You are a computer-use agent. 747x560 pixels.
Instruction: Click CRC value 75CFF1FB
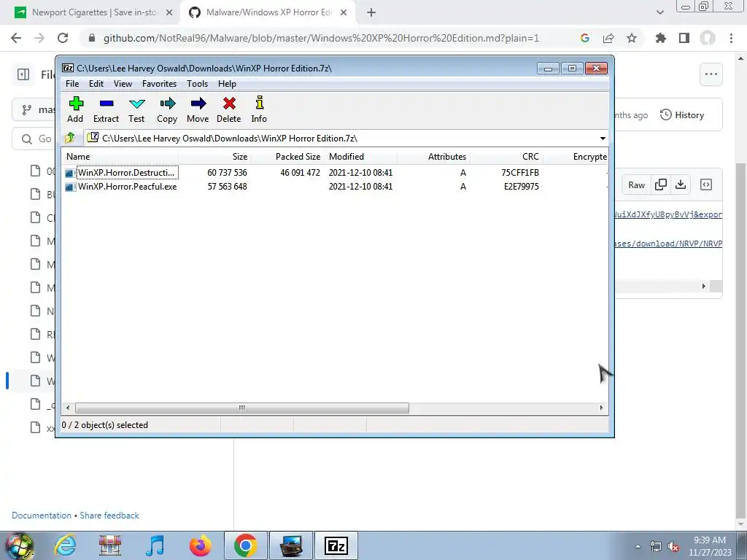point(519,172)
